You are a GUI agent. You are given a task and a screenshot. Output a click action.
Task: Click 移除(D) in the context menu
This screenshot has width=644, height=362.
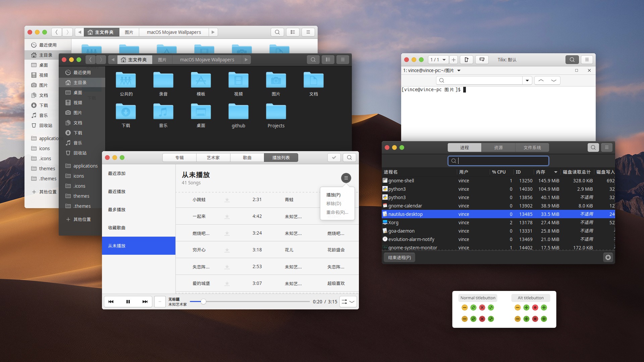(333, 203)
